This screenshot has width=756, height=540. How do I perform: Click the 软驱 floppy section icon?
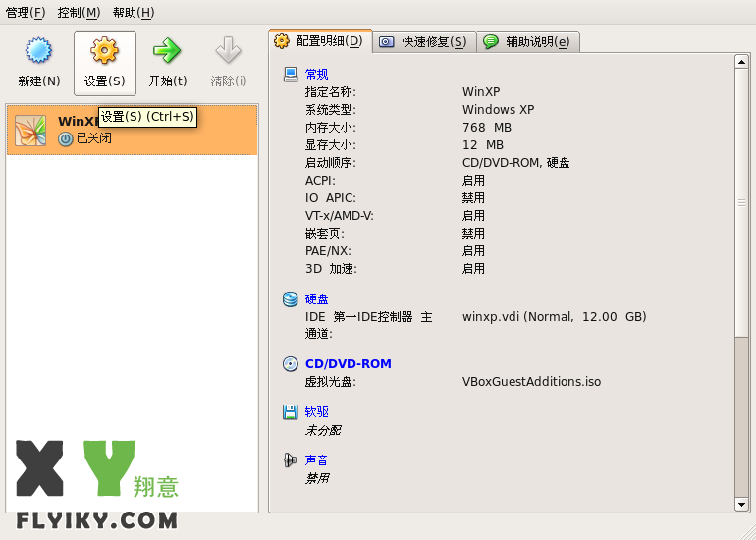click(x=291, y=412)
